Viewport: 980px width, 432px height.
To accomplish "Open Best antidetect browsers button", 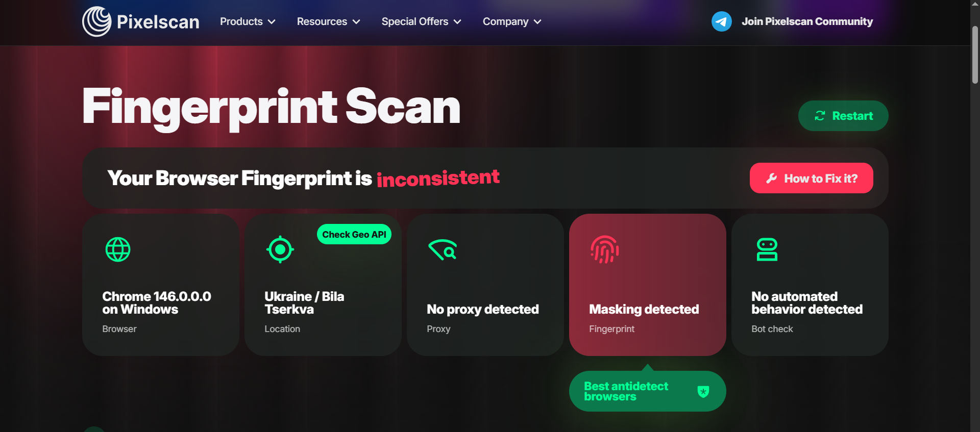I will [x=647, y=391].
